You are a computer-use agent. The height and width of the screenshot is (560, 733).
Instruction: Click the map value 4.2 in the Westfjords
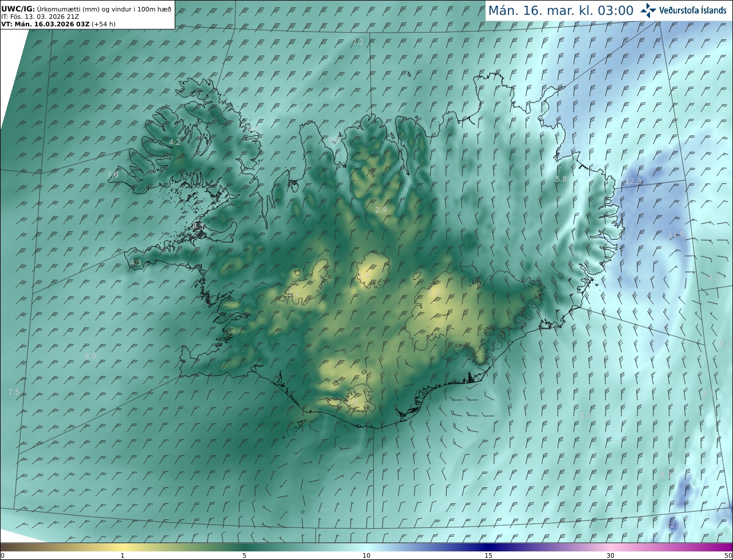pyautogui.click(x=175, y=142)
